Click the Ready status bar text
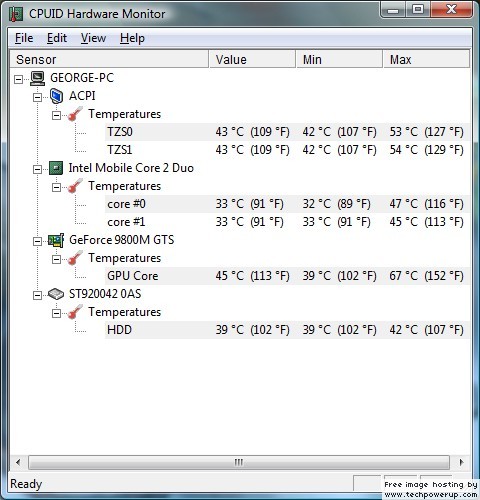This screenshot has width=480, height=500. tap(26, 484)
